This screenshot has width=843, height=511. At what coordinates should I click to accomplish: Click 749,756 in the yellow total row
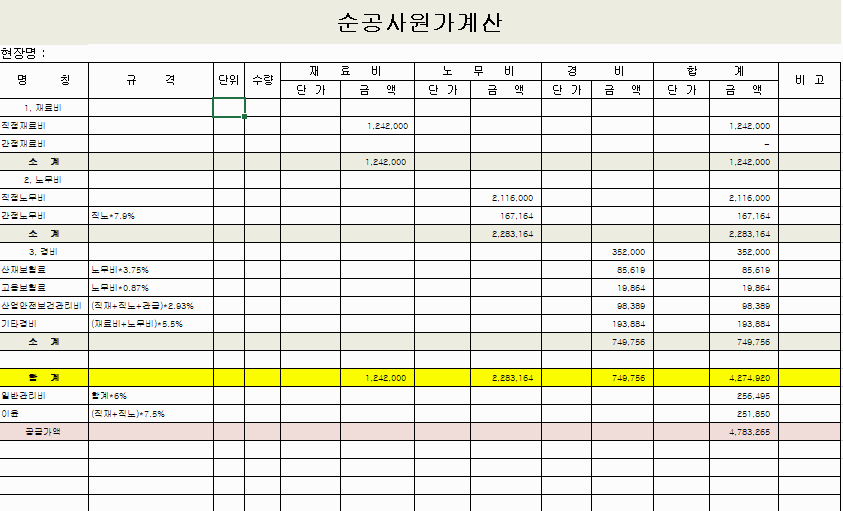pos(628,378)
